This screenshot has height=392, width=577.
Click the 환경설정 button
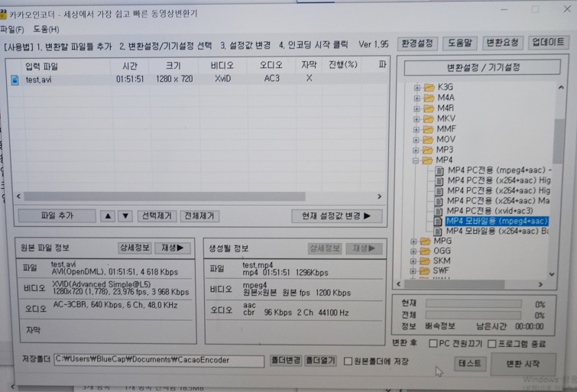[417, 44]
